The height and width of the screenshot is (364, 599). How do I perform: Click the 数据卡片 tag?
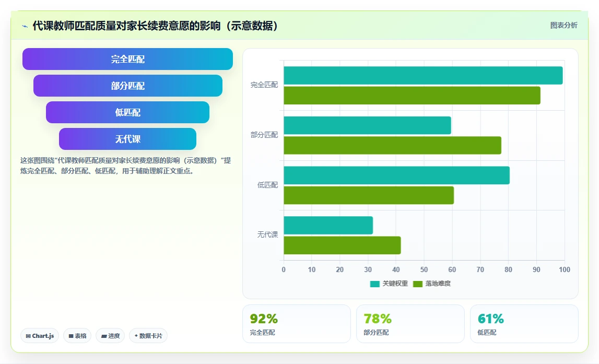[148, 336]
